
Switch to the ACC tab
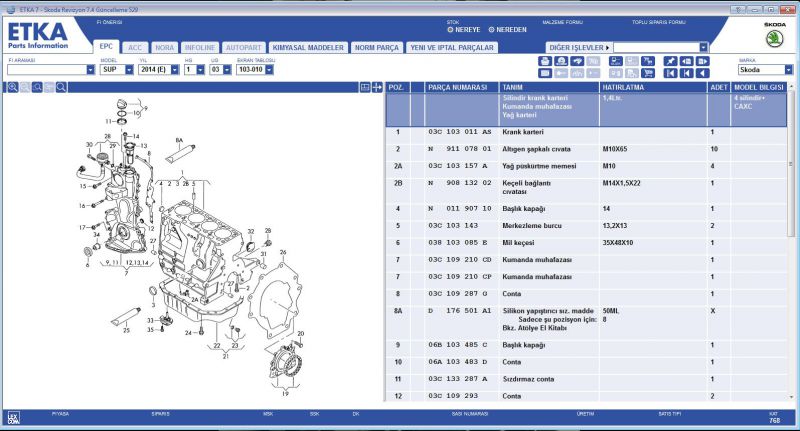click(x=135, y=47)
